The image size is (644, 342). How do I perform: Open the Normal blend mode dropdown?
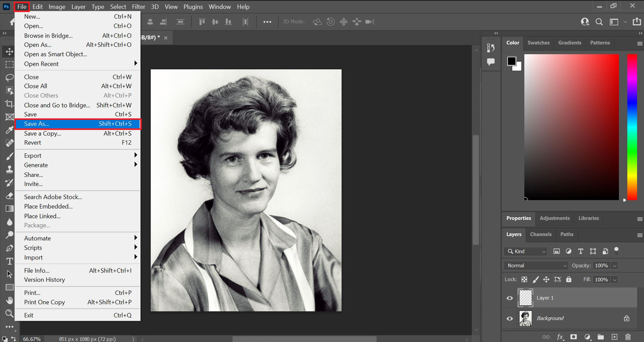536,266
